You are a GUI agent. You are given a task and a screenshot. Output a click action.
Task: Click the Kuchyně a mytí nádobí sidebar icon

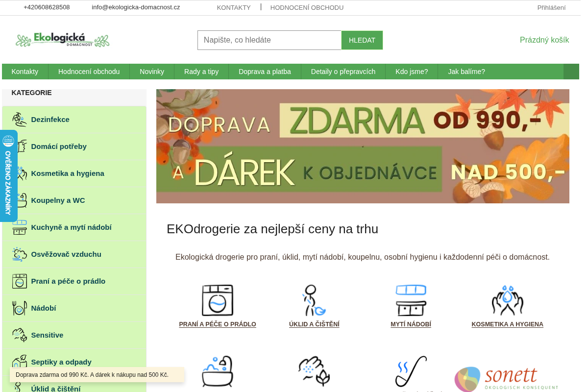20,227
